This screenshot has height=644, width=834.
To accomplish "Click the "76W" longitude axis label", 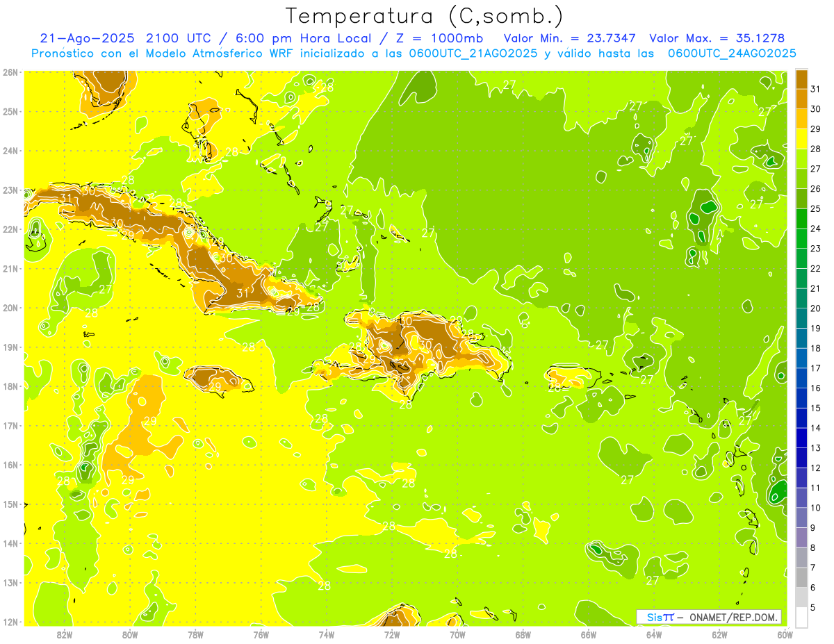I will pos(261,634).
